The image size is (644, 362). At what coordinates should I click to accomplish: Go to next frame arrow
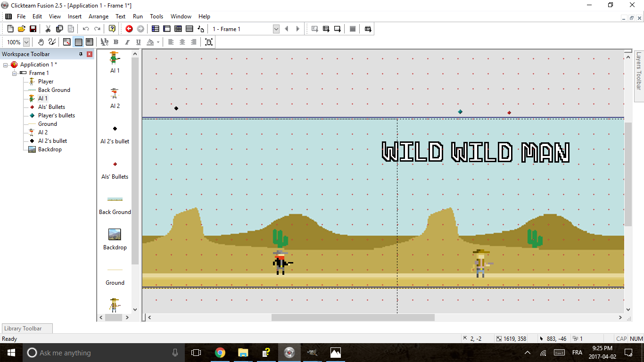[297, 29]
